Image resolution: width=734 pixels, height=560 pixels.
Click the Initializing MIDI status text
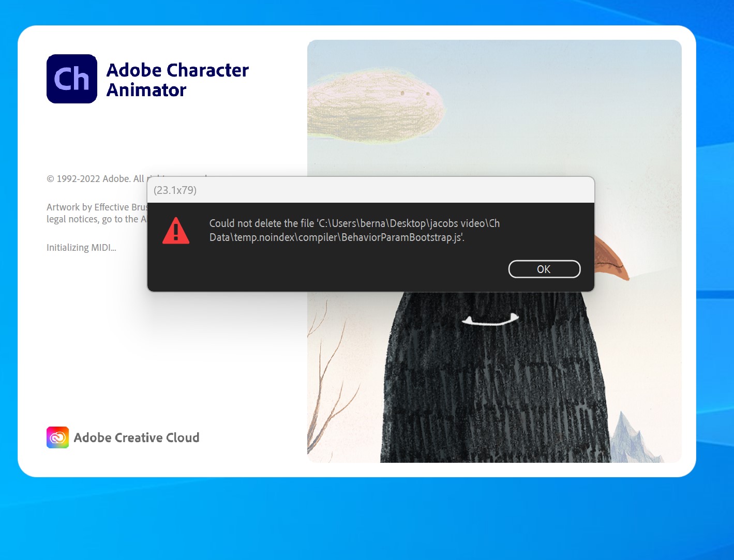click(x=81, y=247)
